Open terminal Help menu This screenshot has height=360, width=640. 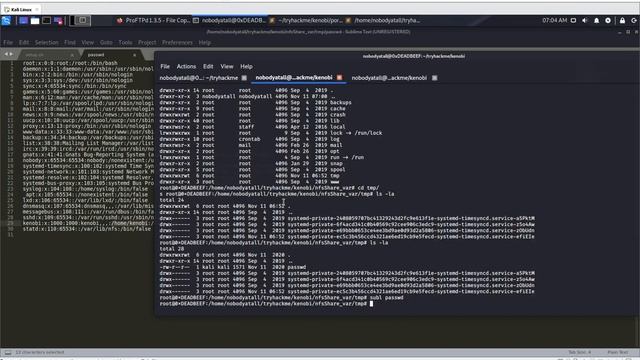246,67
